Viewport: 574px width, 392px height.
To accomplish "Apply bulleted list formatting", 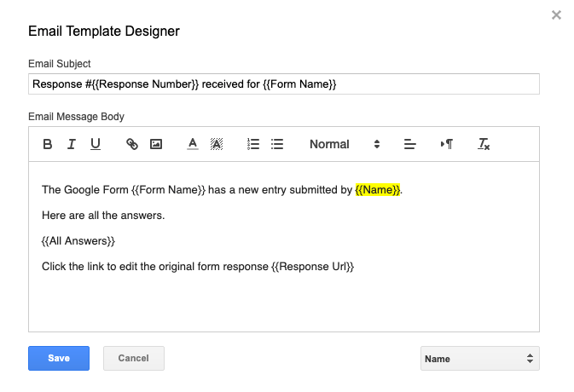I will (x=277, y=144).
